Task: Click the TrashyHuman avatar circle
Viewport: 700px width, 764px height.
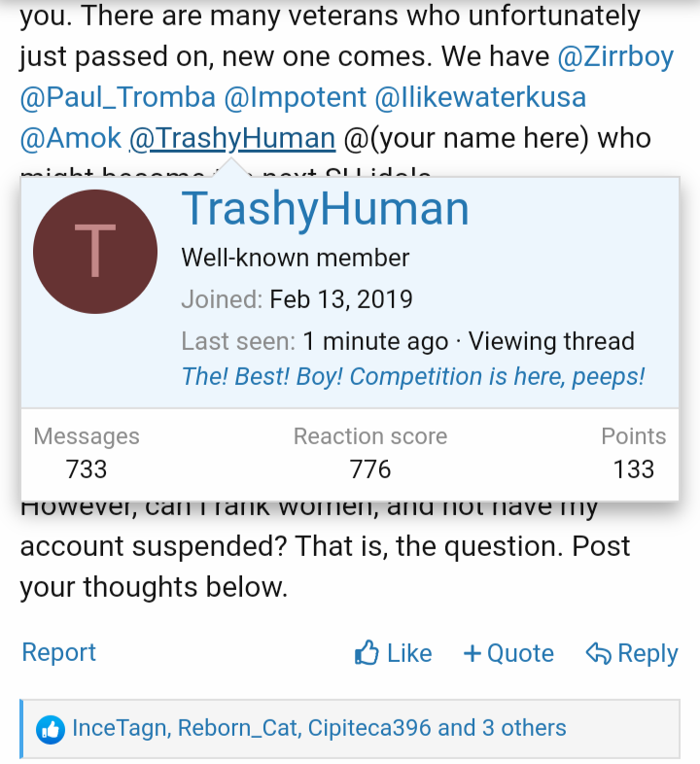Action: click(x=95, y=251)
